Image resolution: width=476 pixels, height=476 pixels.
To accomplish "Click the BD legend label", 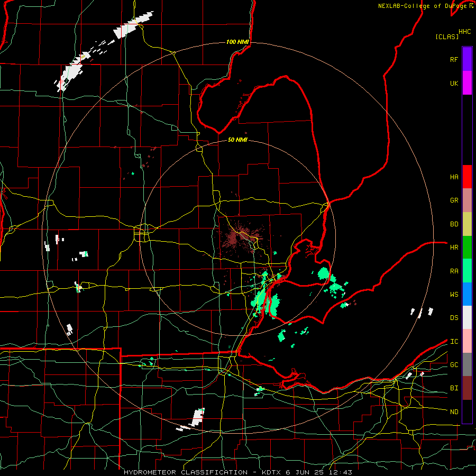I will (454, 224).
